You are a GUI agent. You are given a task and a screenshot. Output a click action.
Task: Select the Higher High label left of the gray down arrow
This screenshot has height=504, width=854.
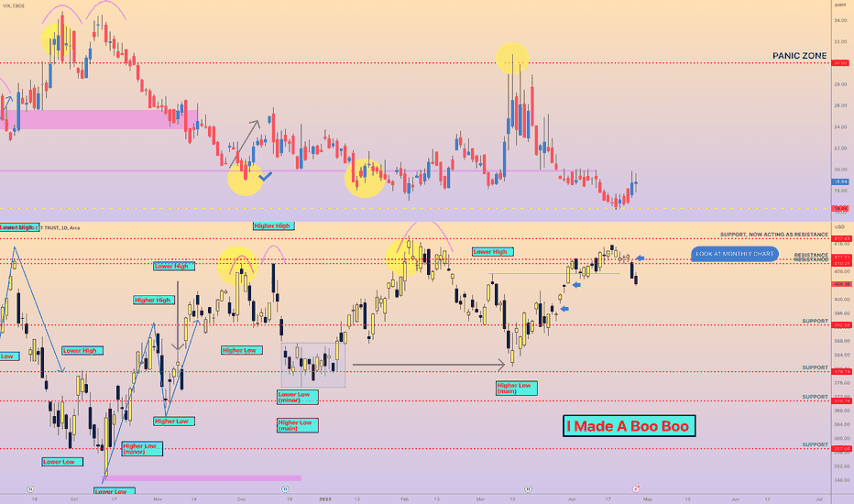point(154,301)
